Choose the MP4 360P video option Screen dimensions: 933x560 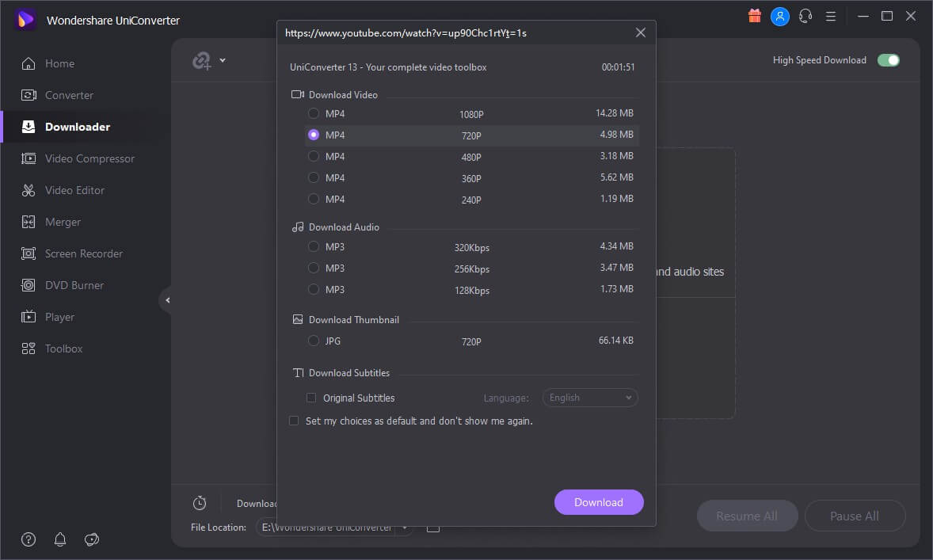coord(314,177)
